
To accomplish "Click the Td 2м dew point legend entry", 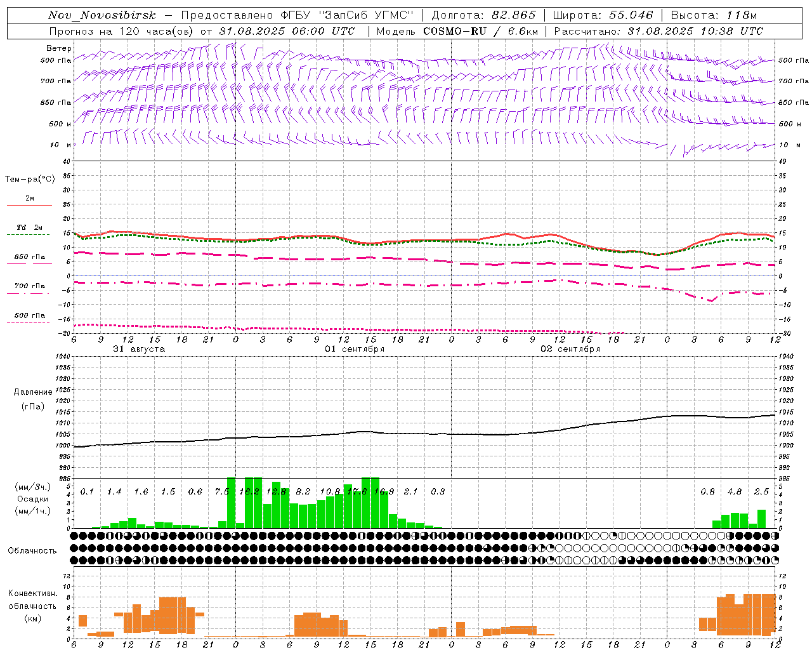I will click(29, 227).
